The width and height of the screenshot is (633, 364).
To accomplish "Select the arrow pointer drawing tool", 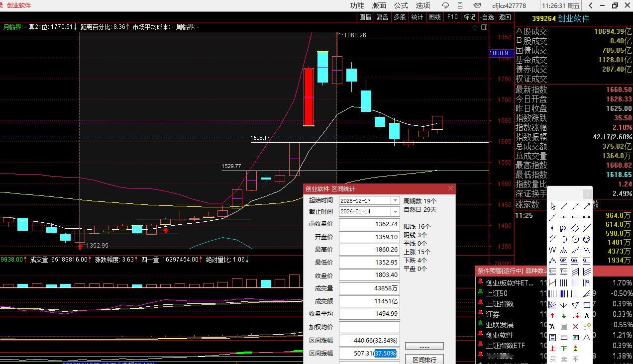I will [552, 206].
